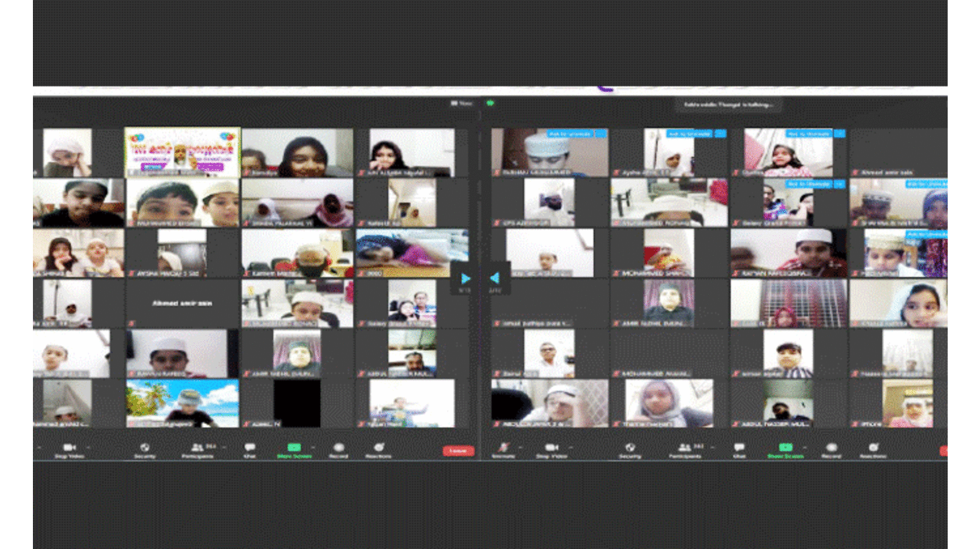Viewport: 980px width, 549px height.
Task: Start Record in the left Zoom toolbar
Action: click(x=338, y=448)
